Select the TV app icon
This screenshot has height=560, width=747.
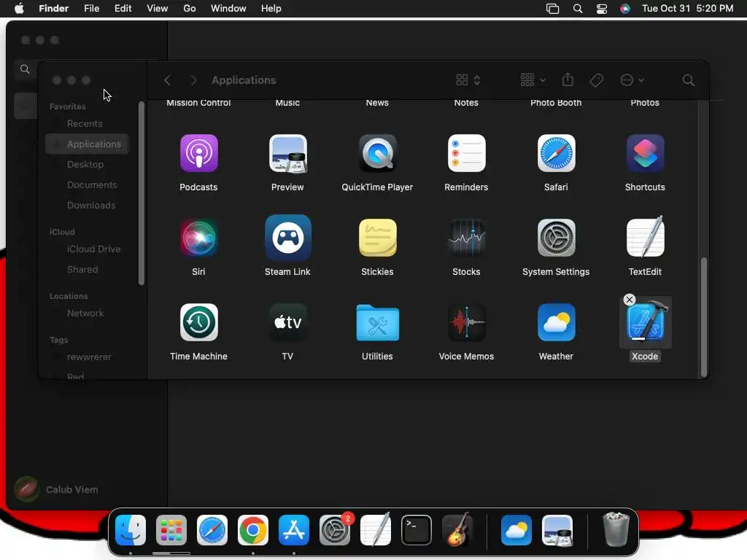(x=287, y=322)
